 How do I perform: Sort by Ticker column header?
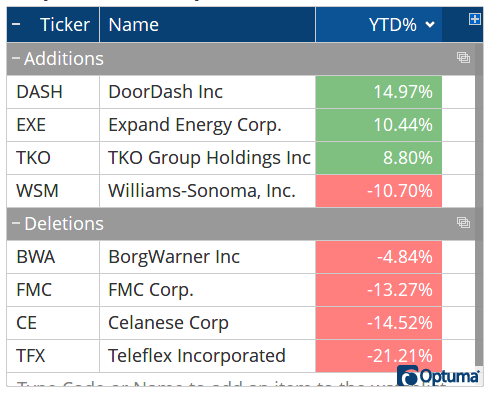[65, 25]
